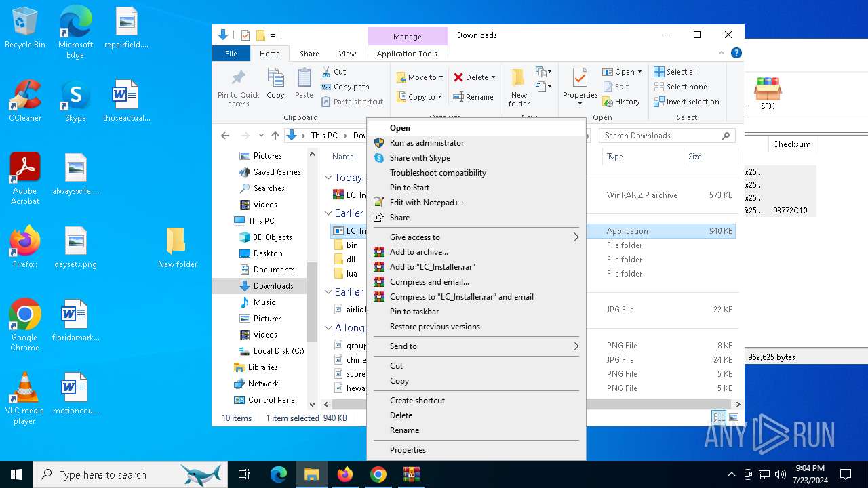Click the Paste ribbon button
The image size is (868, 488).
click(304, 84)
